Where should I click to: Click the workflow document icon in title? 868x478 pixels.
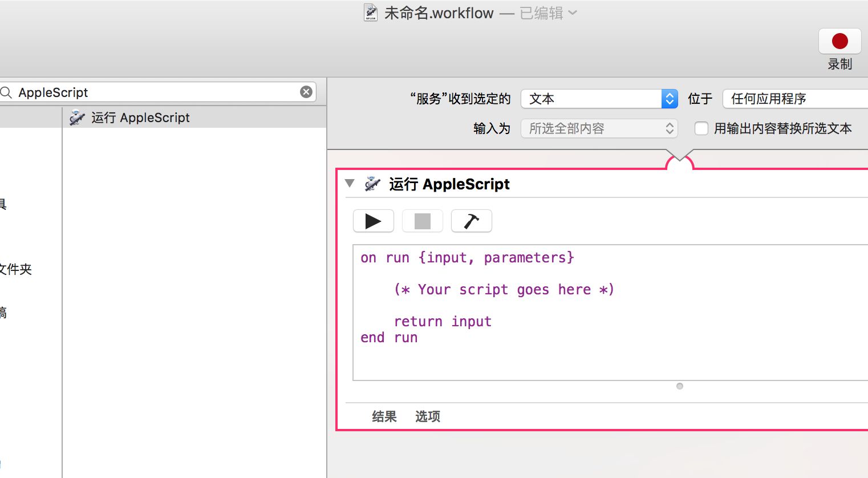[371, 13]
